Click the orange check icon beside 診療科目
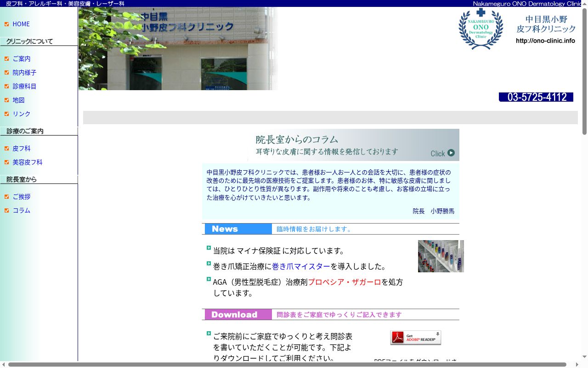 click(x=7, y=86)
